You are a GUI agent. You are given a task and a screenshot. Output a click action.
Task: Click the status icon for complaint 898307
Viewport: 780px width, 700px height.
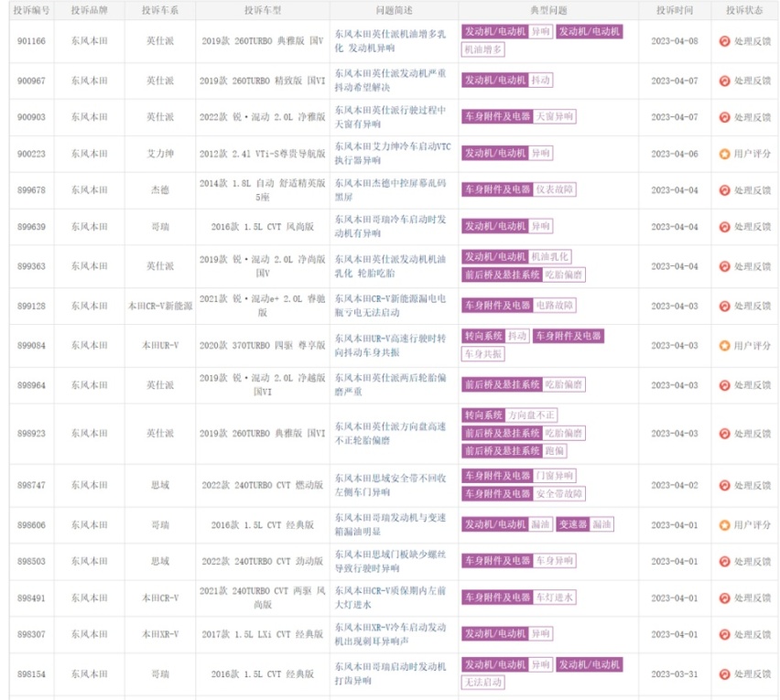coord(724,635)
